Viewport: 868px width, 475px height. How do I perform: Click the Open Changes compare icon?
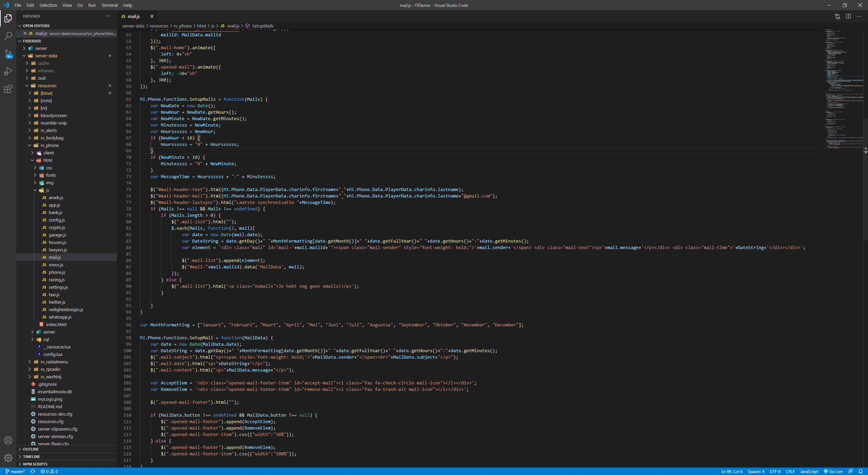click(837, 16)
